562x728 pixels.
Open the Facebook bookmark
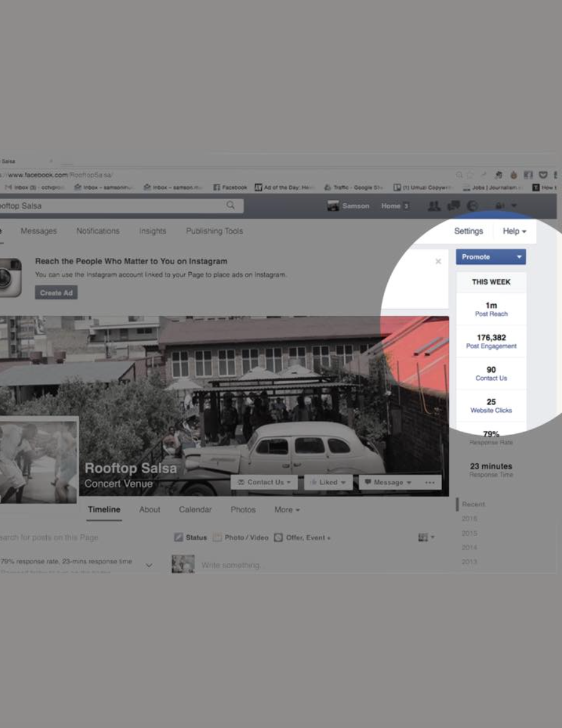[x=230, y=187]
